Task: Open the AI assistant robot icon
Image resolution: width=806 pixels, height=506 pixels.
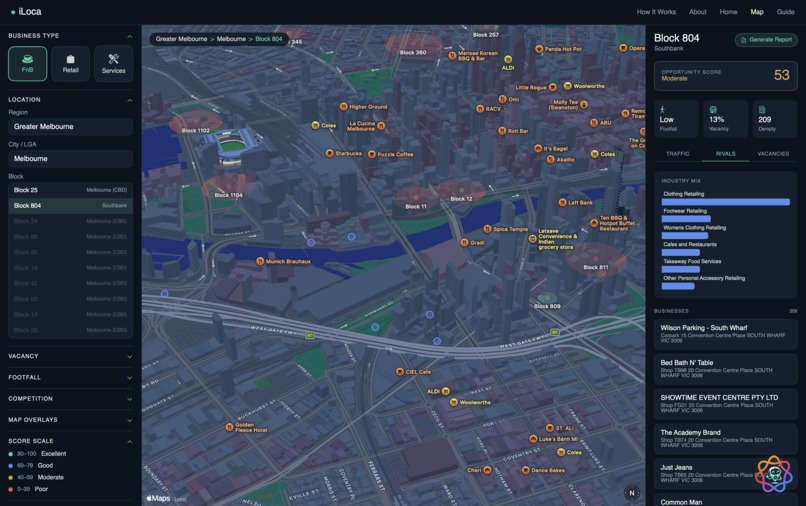Action: coord(774,474)
